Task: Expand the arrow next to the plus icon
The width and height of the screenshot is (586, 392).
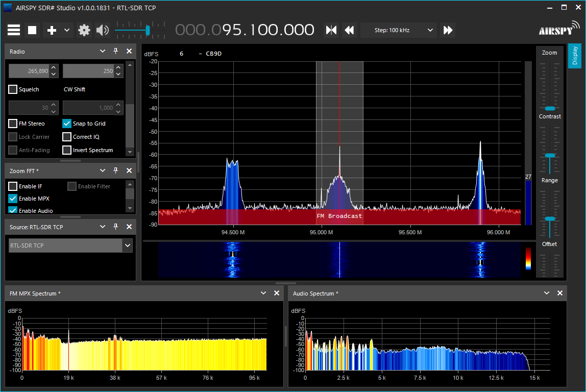Action: (67, 30)
